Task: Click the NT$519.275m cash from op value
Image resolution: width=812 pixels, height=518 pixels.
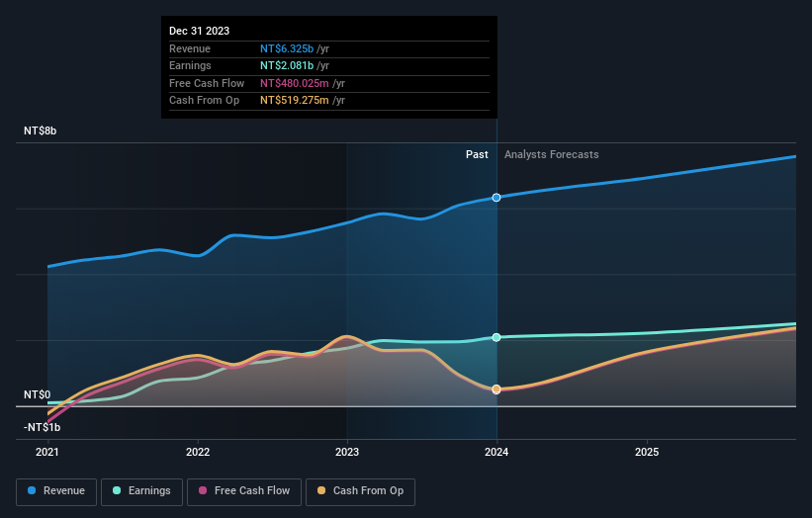Action: click(x=294, y=101)
